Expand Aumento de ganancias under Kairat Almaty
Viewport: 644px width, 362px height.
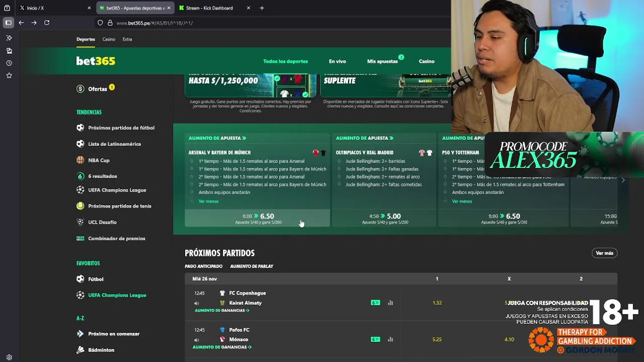pos(222,311)
